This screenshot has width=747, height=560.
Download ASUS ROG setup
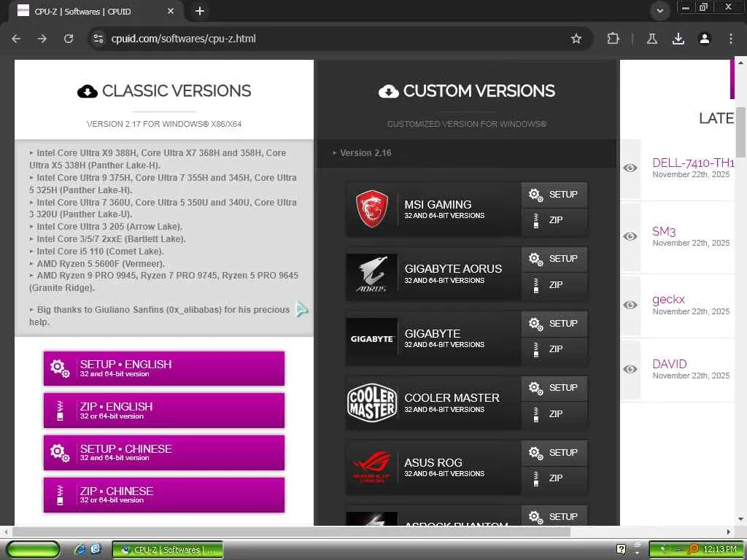pos(554,452)
